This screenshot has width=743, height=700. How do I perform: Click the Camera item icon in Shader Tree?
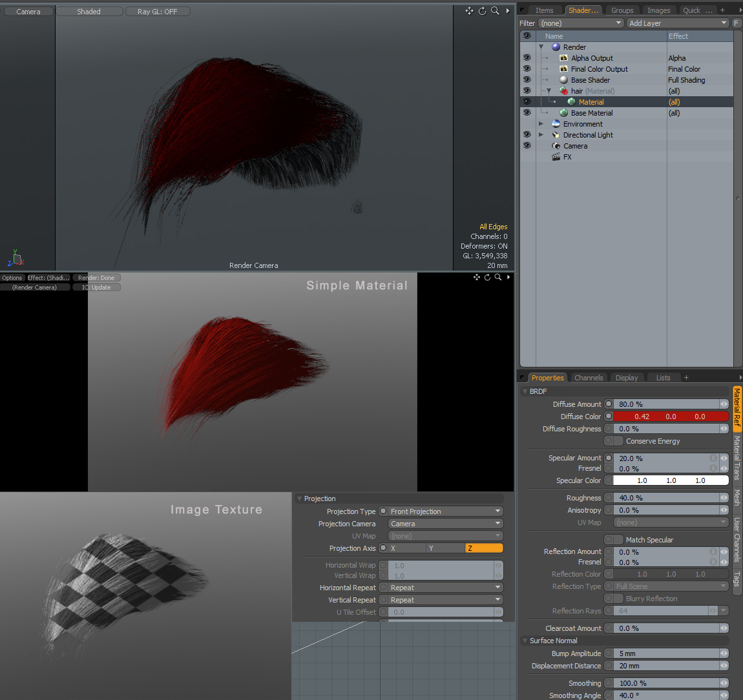pyautogui.click(x=556, y=146)
